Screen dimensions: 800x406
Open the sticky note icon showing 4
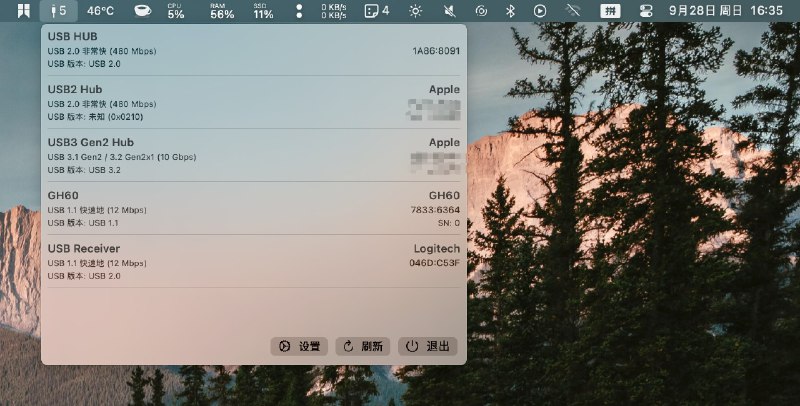pos(376,11)
